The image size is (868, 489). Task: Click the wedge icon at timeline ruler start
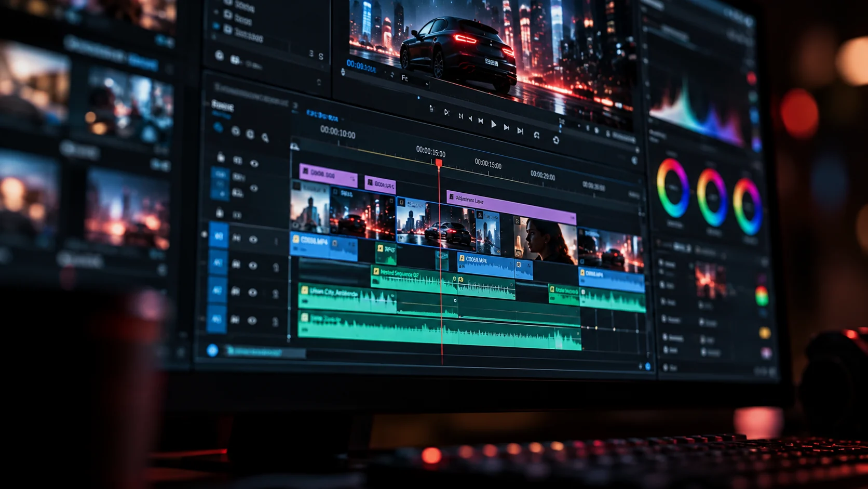[x=294, y=146]
